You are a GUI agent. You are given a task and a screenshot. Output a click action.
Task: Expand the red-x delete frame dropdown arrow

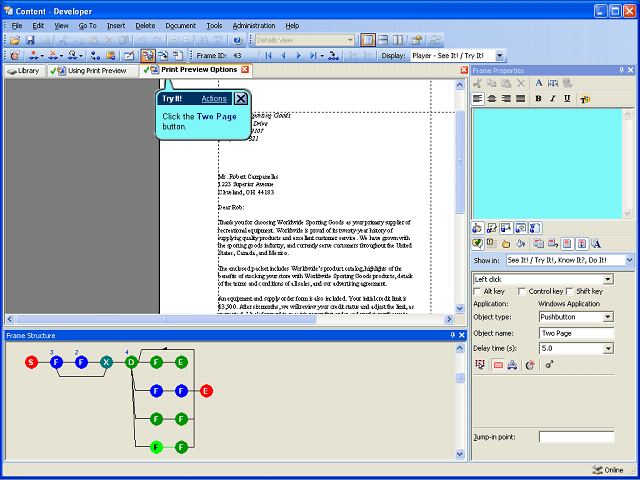click(62, 56)
